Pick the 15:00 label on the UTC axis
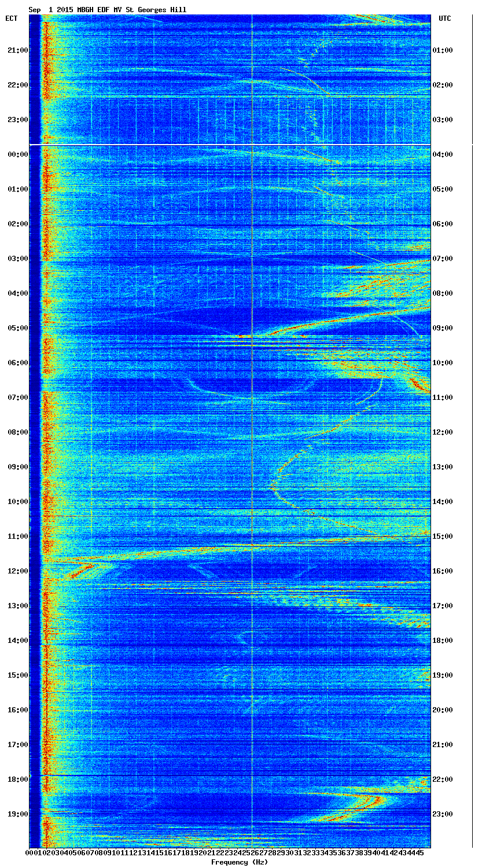493x868 pixels. [443, 536]
